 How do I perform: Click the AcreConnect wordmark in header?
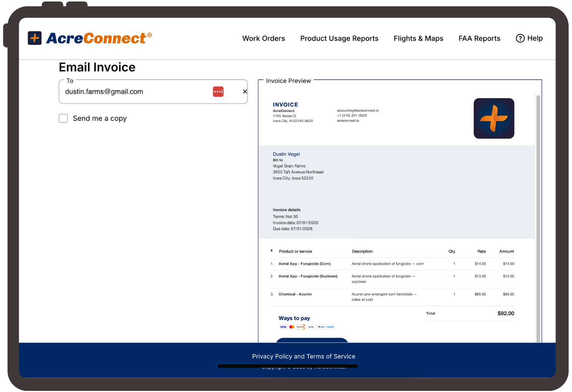click(99, 38)
